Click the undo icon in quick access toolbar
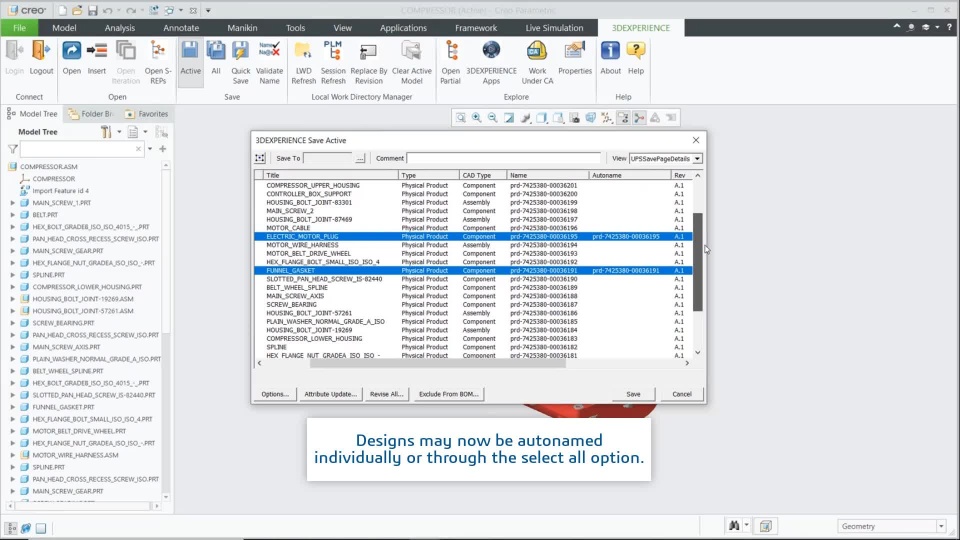The width and height of the screenshot is (960, 540). 108,10
